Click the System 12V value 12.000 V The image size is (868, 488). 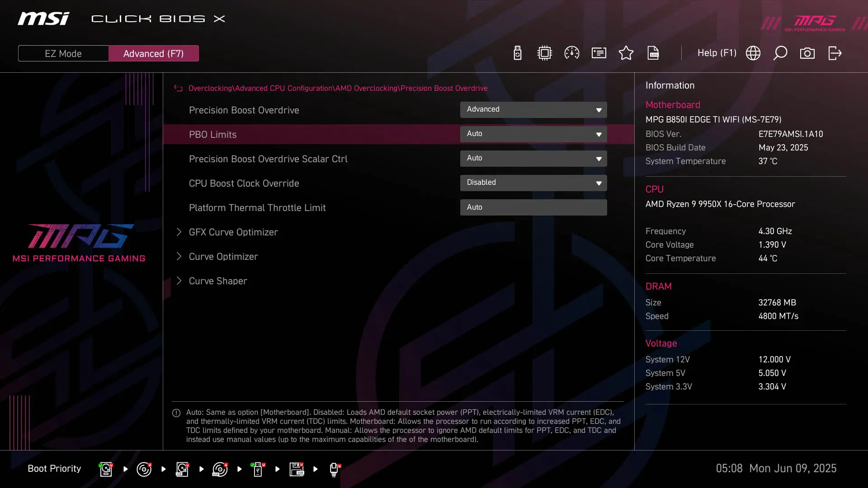[x=774, y=359]
